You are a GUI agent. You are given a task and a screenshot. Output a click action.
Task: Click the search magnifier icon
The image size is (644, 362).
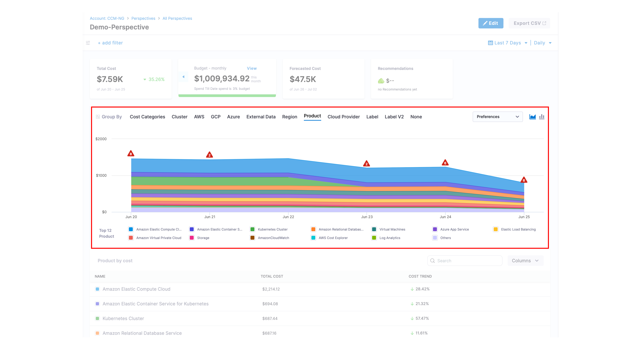[433, 261]
